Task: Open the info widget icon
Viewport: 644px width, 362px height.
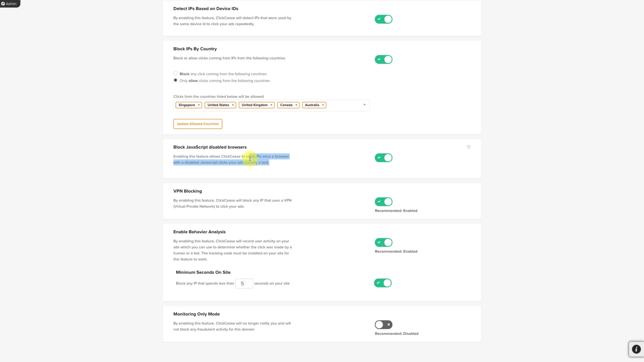Action: (x=636, y=349)
